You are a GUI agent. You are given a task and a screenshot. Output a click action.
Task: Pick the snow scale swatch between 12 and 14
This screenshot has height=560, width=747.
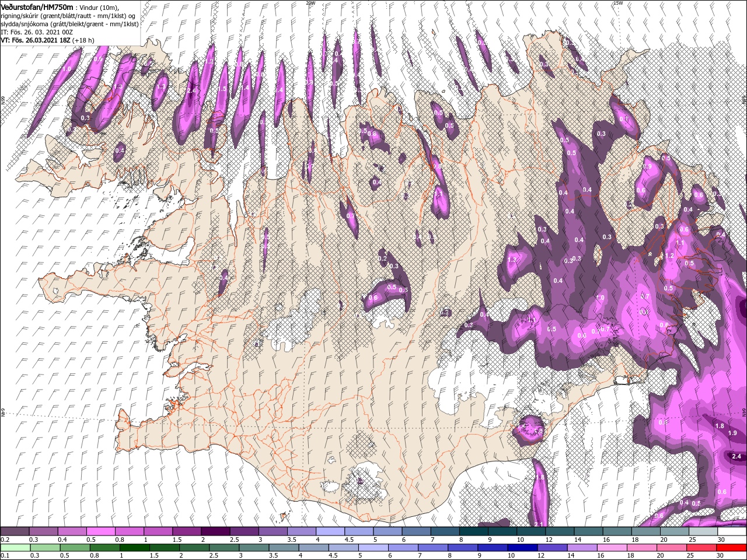pos(560,531)
